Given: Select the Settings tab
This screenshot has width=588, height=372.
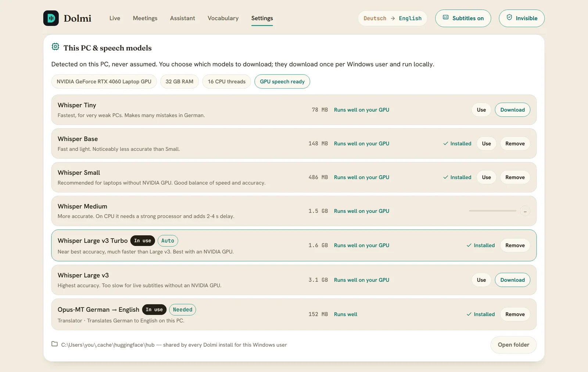Looking at the screenshot, I should coord(262,18).
